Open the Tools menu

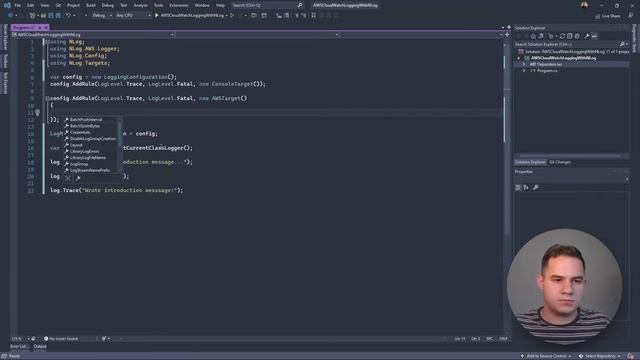(x=158, y=5)
